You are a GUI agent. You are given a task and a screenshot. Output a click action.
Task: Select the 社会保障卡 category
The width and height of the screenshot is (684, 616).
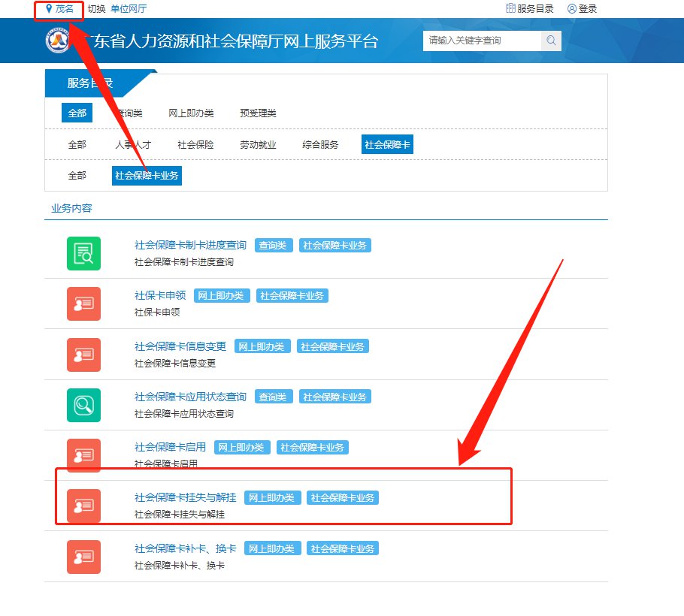click(387, 144)
